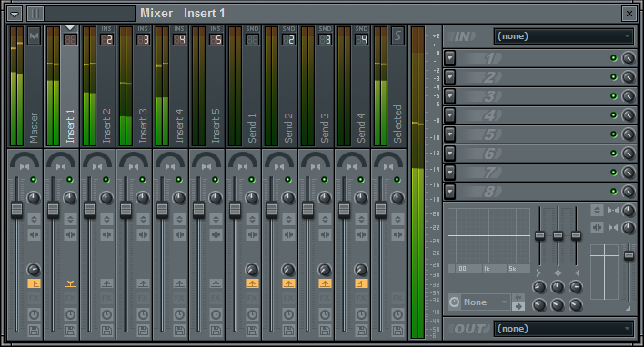Image resolution: width=644 pixels, height=347 pixels.
Task: Enable the send arrow icon on Insert 3
Action: point(143,283)
